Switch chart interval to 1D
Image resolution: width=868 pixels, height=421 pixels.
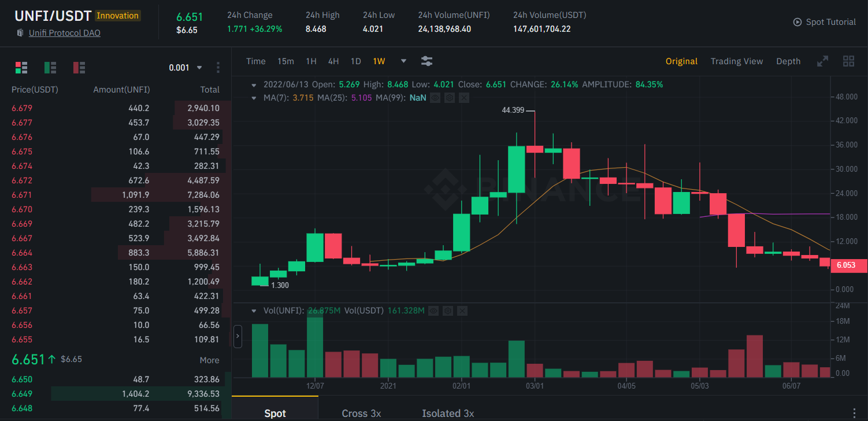coord(356,61)
